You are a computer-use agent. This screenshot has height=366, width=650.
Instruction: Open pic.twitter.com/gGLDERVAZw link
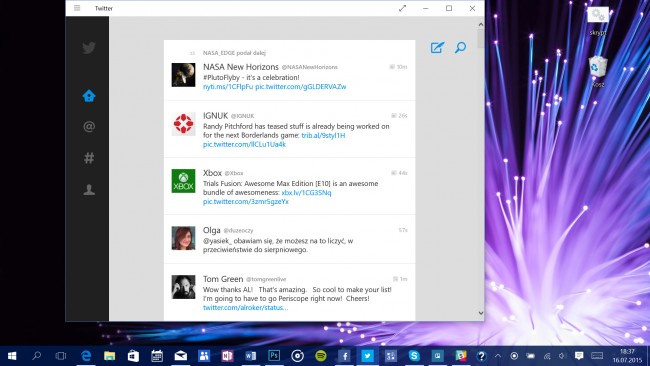click(301, 87)
